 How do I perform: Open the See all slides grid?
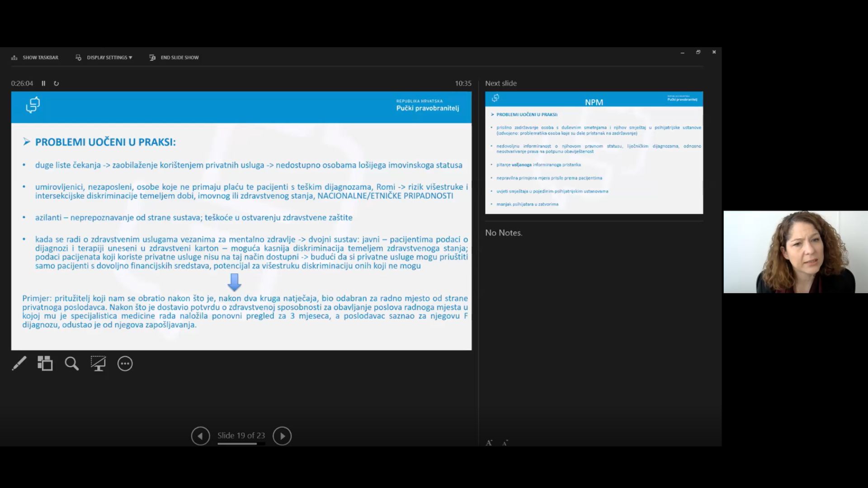[x=45, y=363]
